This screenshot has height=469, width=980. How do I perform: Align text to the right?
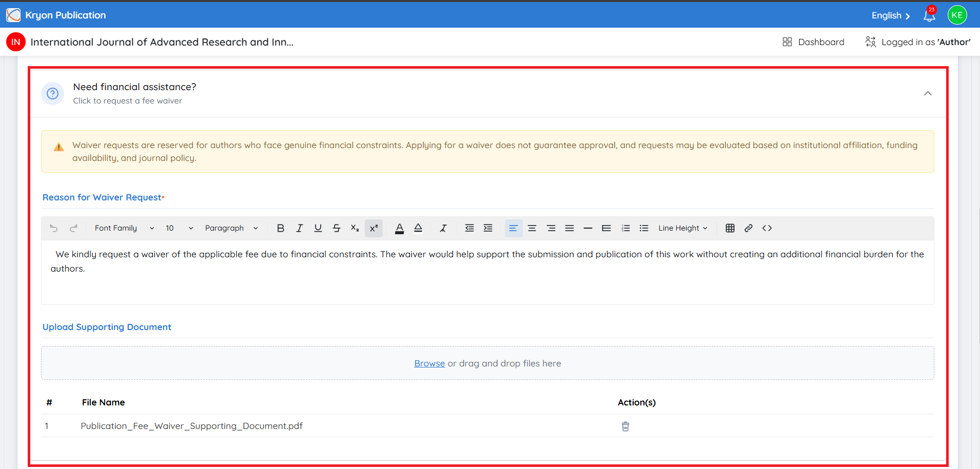coord(551,228)
